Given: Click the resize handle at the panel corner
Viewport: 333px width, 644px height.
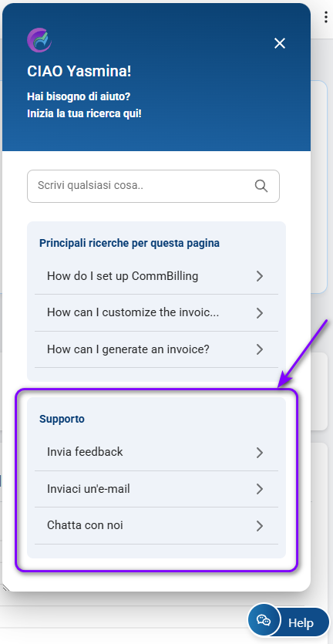Looking at the screenshot, I should pos(5,587).
